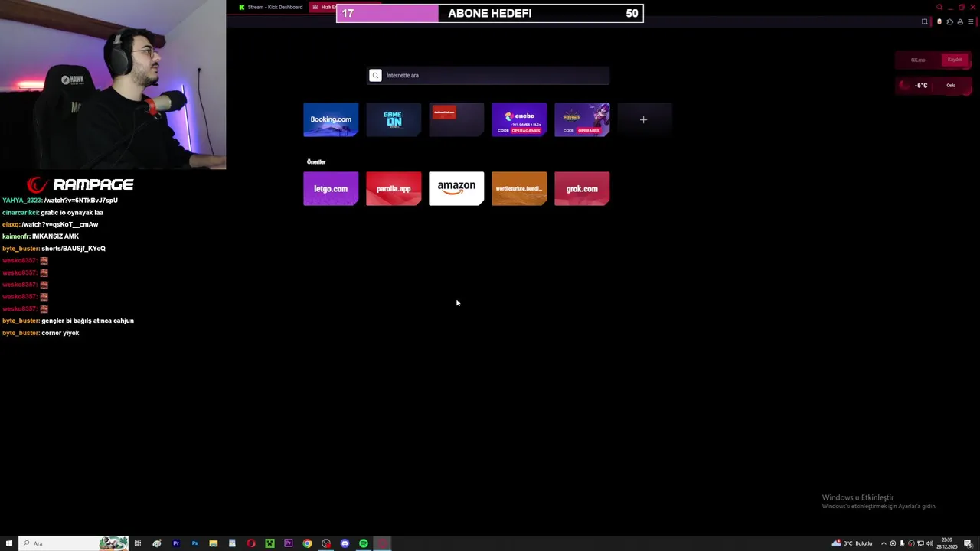980x551 pixels.
Task: Open the 3°C Bulutlu weather taskbar widget
Action: (852, 543)
